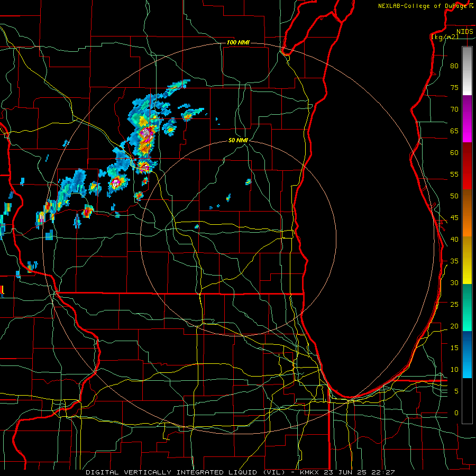This screenshot has width=476, height=476.
Task: Click the 55 value on the color scale
Action: (x=454, y=175)
